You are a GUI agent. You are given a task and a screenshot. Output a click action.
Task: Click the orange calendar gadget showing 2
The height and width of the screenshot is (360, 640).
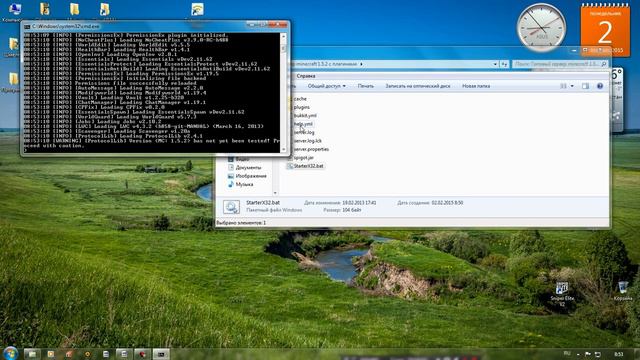point(605,29)
